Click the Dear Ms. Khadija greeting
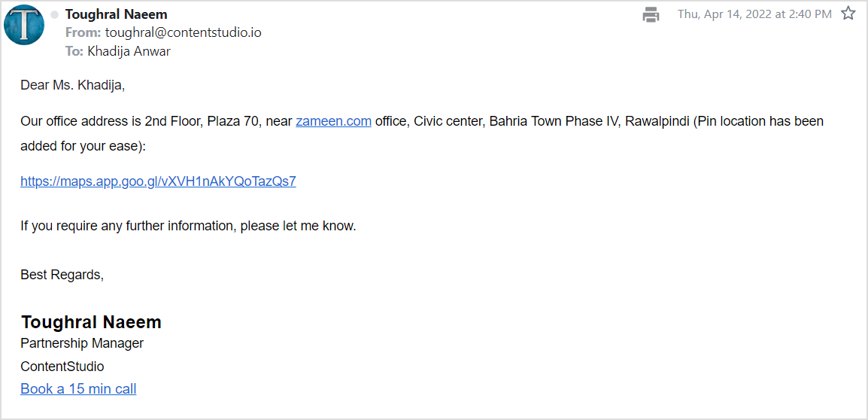 pyautogui.click(x=72, y=86)
